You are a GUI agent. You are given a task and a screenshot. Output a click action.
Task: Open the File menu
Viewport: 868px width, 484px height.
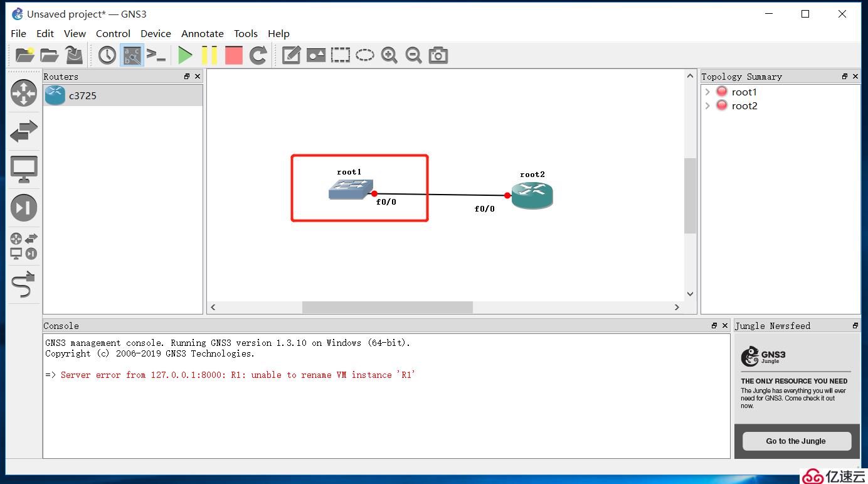tap(19, 33)
